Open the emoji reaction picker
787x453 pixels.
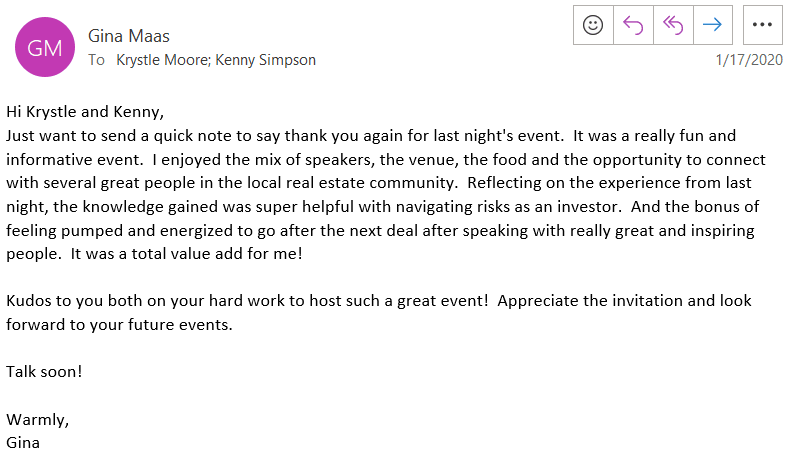pos(593,25)
